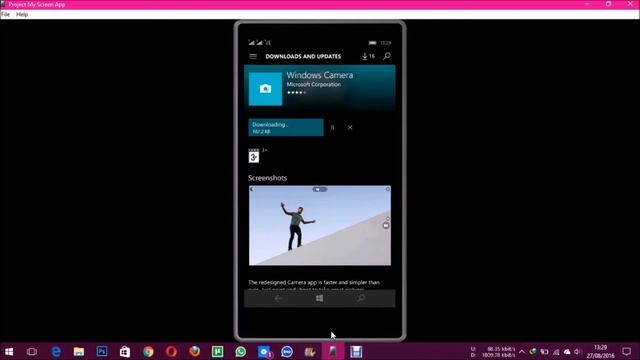This screenshot has width=640, height=360.
Task: Launch Google Chrome from taskbar
Action: click(x=148, y=351)
